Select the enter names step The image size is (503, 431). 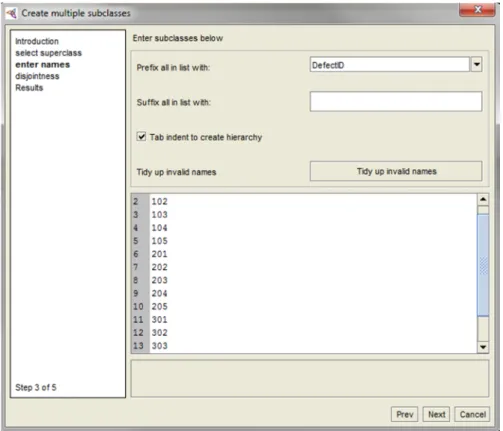[x=43, y=65]
